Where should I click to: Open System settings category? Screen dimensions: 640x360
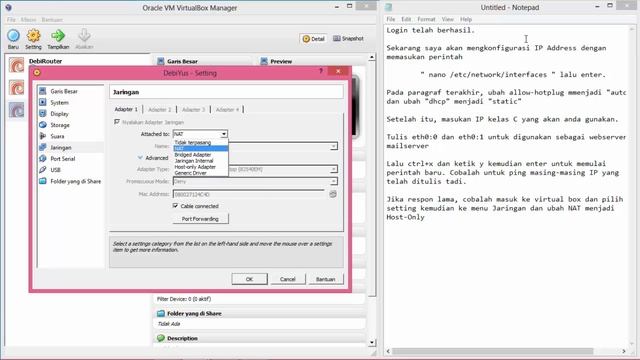60,102
